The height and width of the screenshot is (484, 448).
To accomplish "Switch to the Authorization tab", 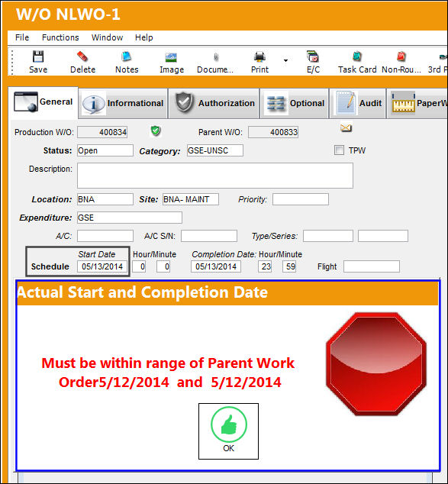I will [x=214, y=103].
